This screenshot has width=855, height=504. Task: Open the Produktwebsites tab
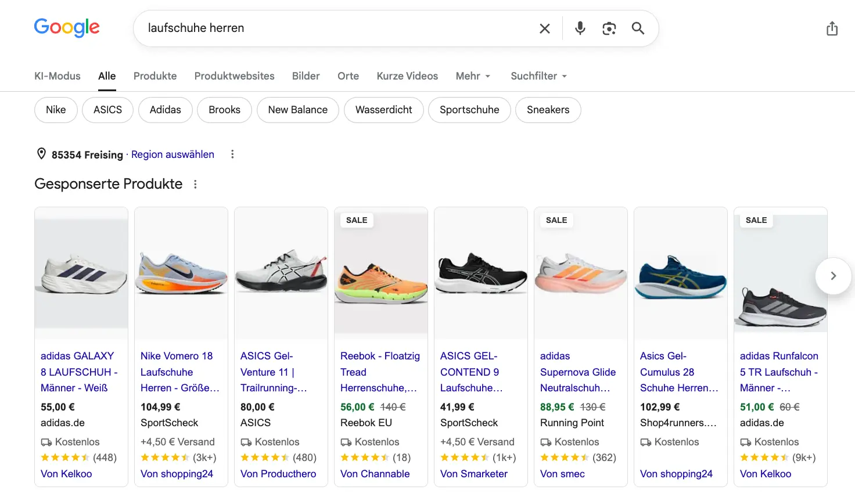(235, 76)
